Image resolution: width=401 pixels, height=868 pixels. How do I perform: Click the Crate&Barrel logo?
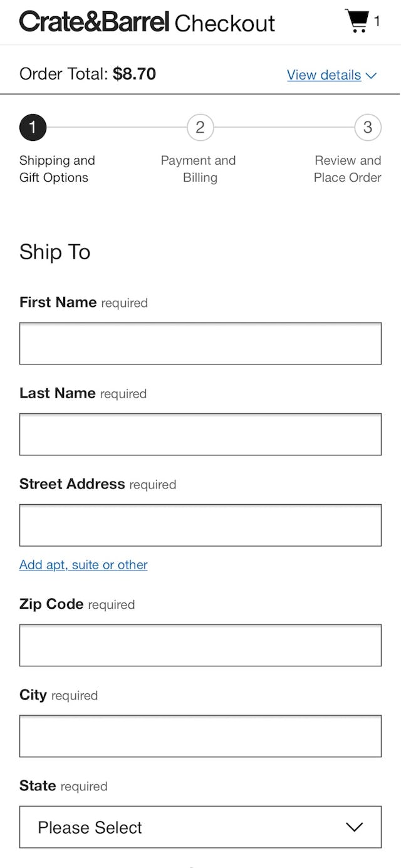(94, 21)
